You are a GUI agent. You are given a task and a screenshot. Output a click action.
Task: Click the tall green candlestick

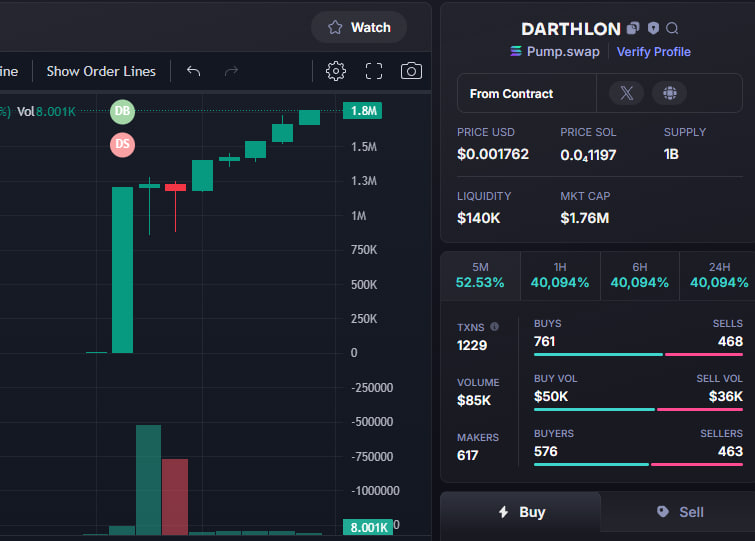[122, 270]
